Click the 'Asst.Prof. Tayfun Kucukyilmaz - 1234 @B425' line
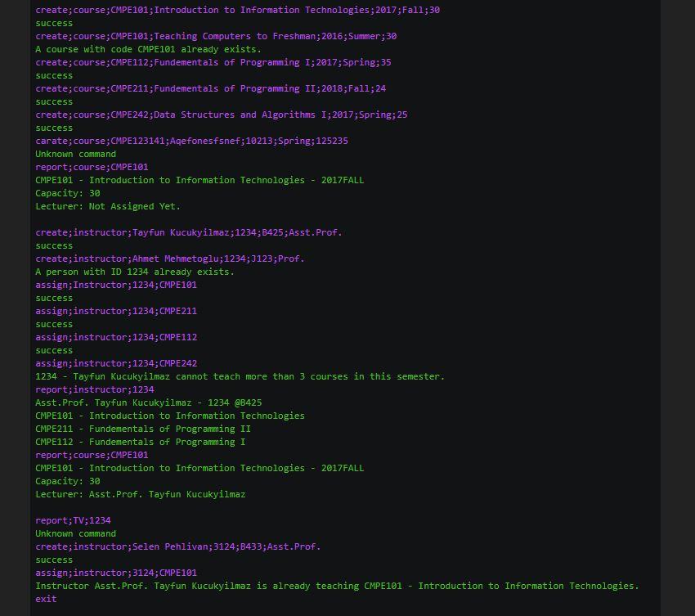The height and width of the screenshot is (616, 695). (x=149, y=402)
